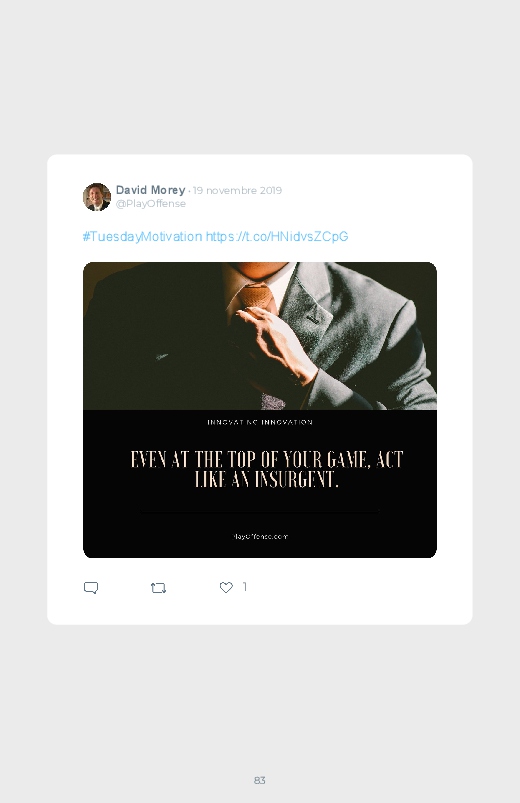The image size is (520, 803).
Task: Click the 'LIKE AN INSURGENT.' text line
Action: [267, 479]
